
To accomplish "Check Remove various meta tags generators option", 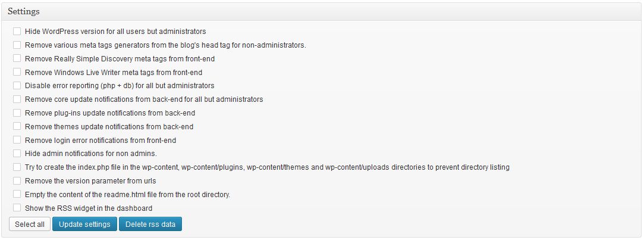I will (x=17, y=45).
